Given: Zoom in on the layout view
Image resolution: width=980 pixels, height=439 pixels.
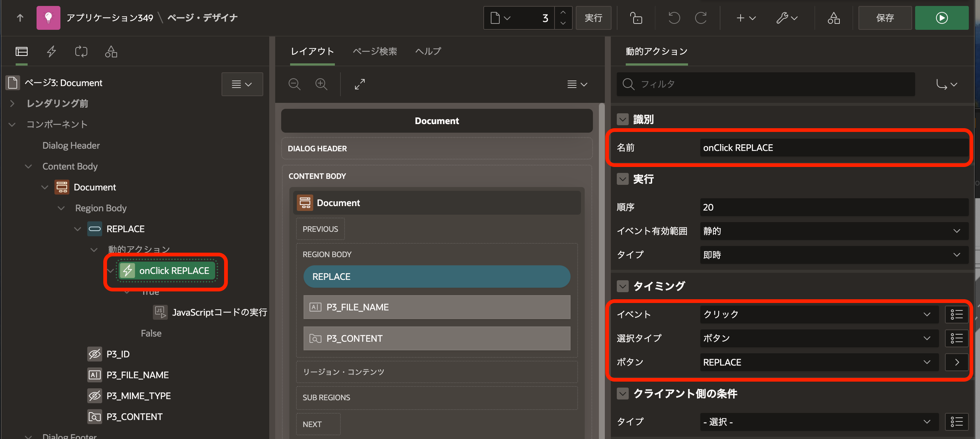Looking at the screenshot, I should point(321,84).
